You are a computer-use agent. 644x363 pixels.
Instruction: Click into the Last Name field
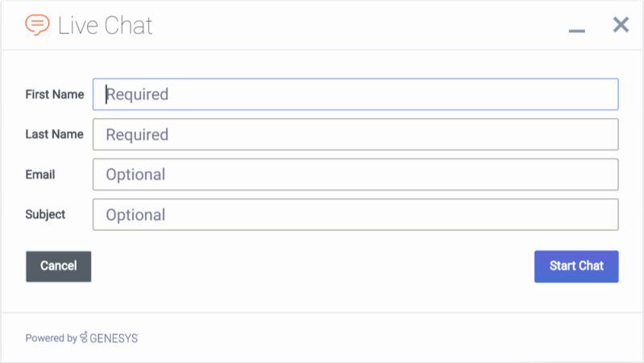click(355, 134)
